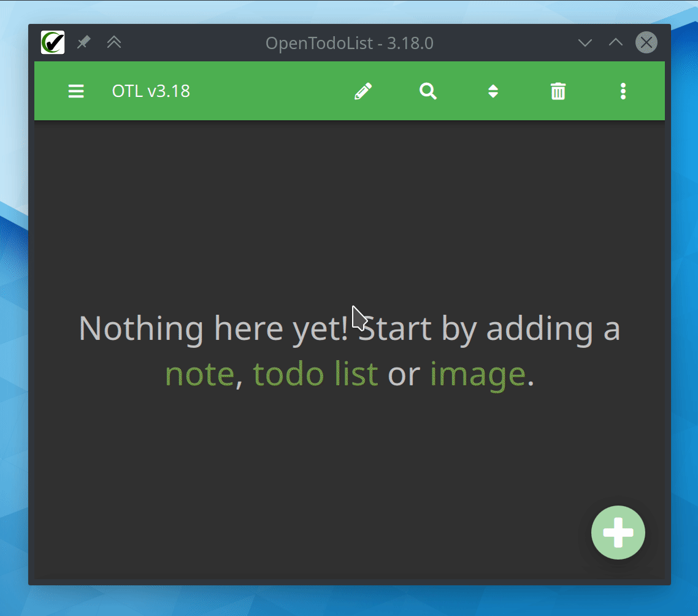Click the keep-above double chevron icon
698x616 pixels.
point(114,42)
